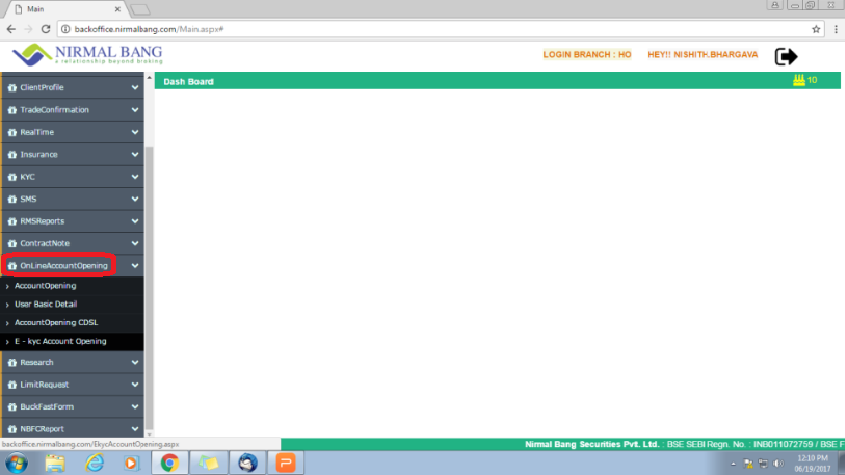Click the AccountOpening submenu link
Image resolution: width=845 pixels, height=475 pixels.
coord(46,286)
